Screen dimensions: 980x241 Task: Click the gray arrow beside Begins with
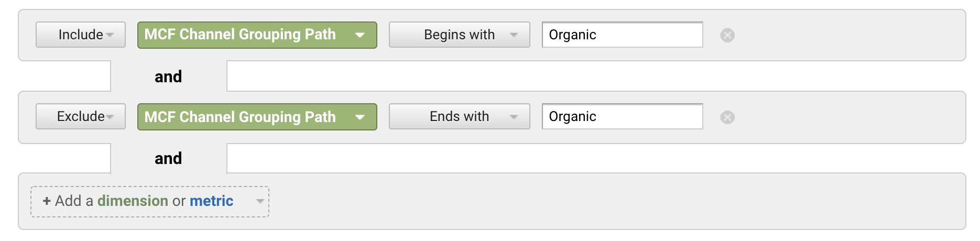(x=514, y=35)
